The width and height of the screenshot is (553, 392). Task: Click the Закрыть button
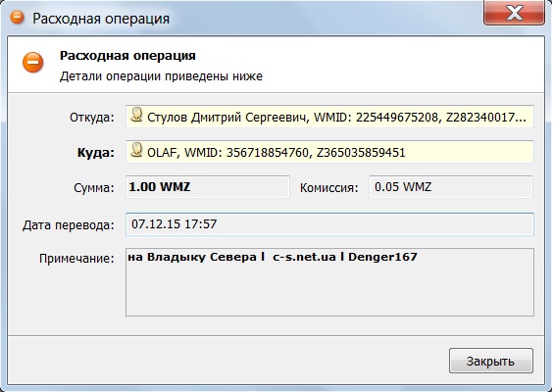(491, 361)
